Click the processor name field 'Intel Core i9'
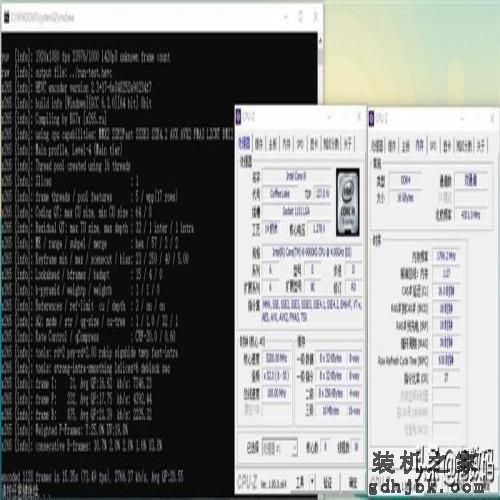The height and width of the screenshot is (500, 500). coord(296,176)
